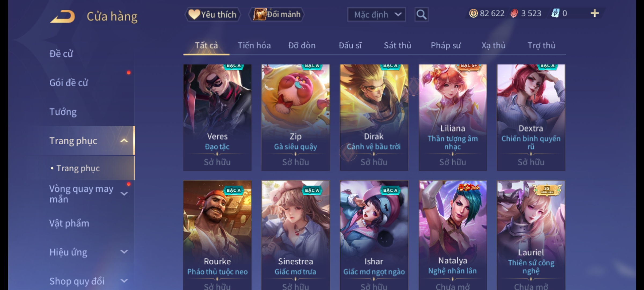Switch to the Sát thủ tab

(x=397, y=45)
